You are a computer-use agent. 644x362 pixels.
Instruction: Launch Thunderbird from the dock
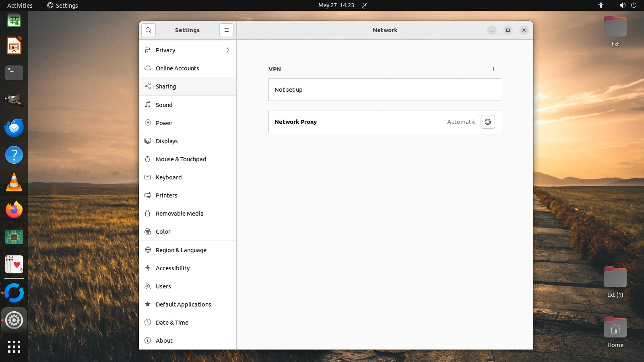tap(14, 128)
